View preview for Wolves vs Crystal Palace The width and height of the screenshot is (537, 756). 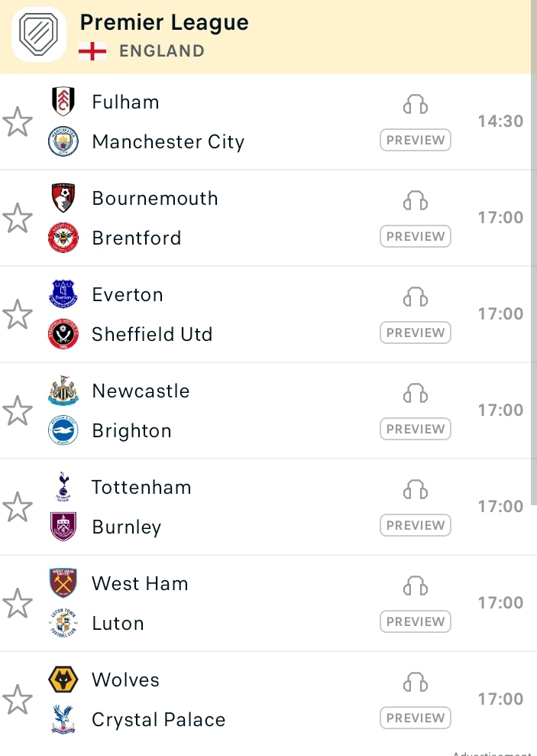pyautogui.click(x=415, y=718)
